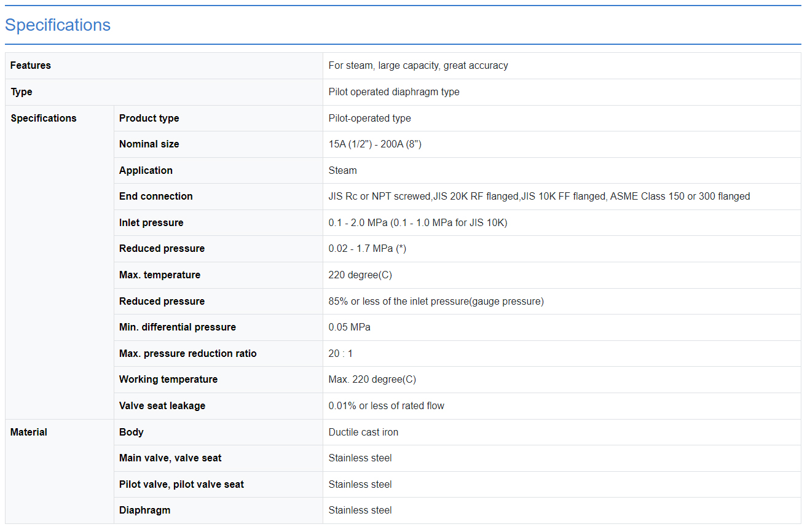Image resolution: width=802 pixels, height=532 pixels.
Task: Click the Inlet pressure label cell
Action: tap(151, 223)
